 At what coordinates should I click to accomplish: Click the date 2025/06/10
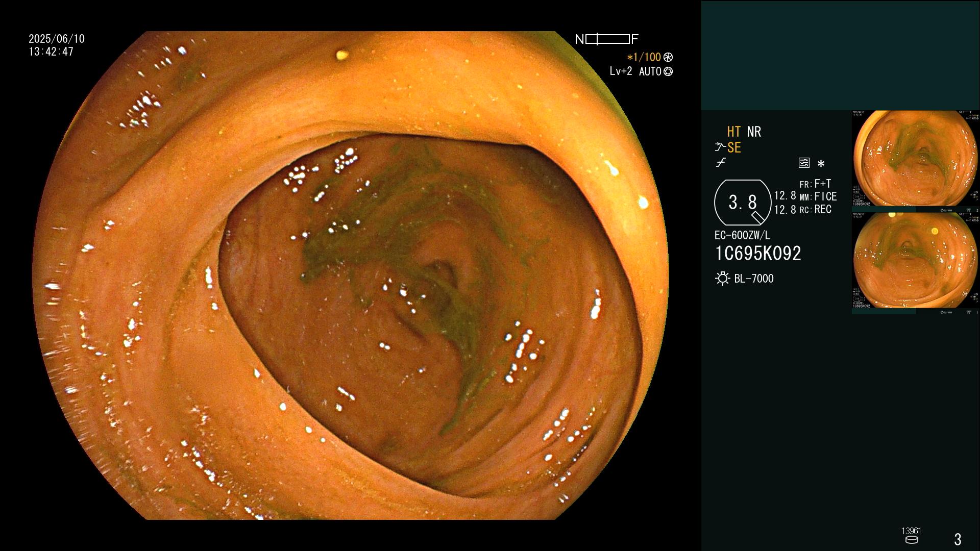click(x=57, y=39)
